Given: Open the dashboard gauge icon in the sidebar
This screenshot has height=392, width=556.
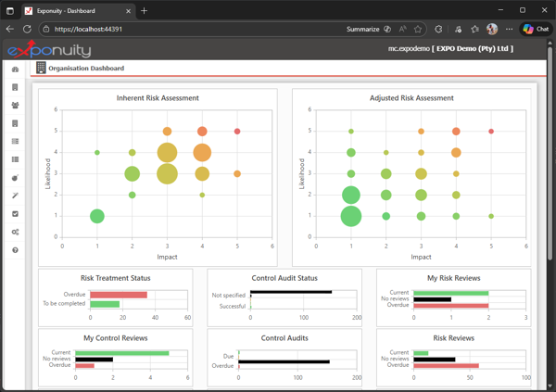Looking at the screenshot, I should point(15,70).
